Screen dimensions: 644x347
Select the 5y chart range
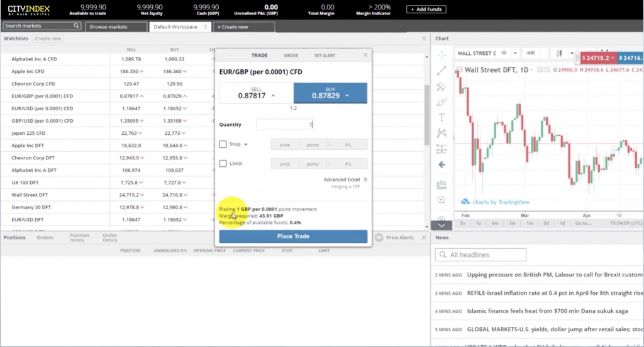tap(462, 223)
